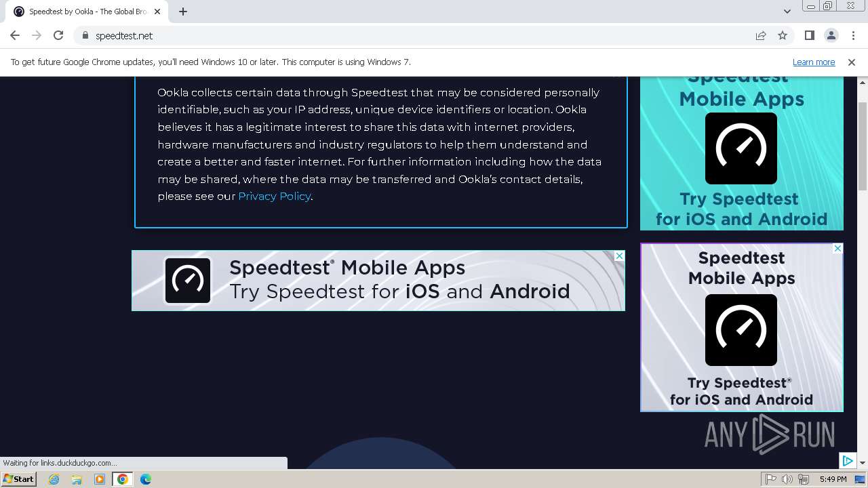This screenshot has width=868, height=488.
Task: Open the Action Center flag icon
Action: tap(771, 479)
